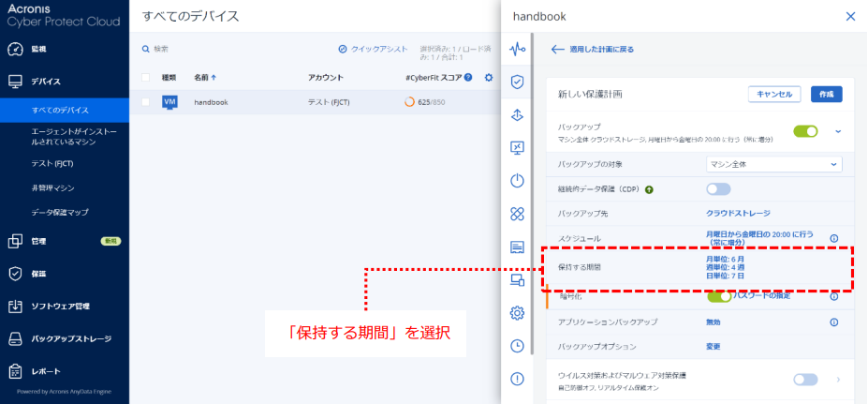Click the 作成 button
Viewport: 868px width, 404px height.
coord(826,94)
